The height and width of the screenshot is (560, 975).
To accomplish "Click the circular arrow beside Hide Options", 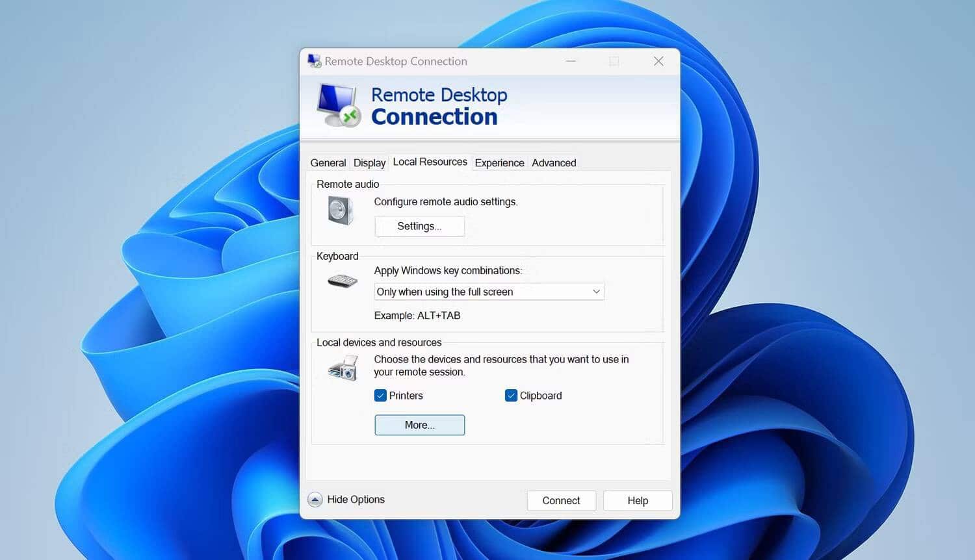I will click(315, 500).
